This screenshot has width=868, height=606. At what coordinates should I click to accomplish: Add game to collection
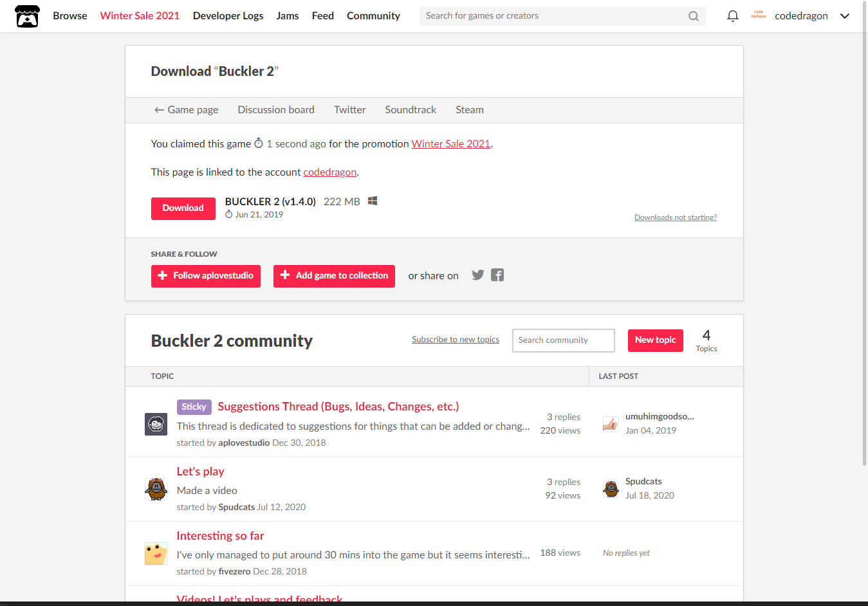click(x=334, y=276)
